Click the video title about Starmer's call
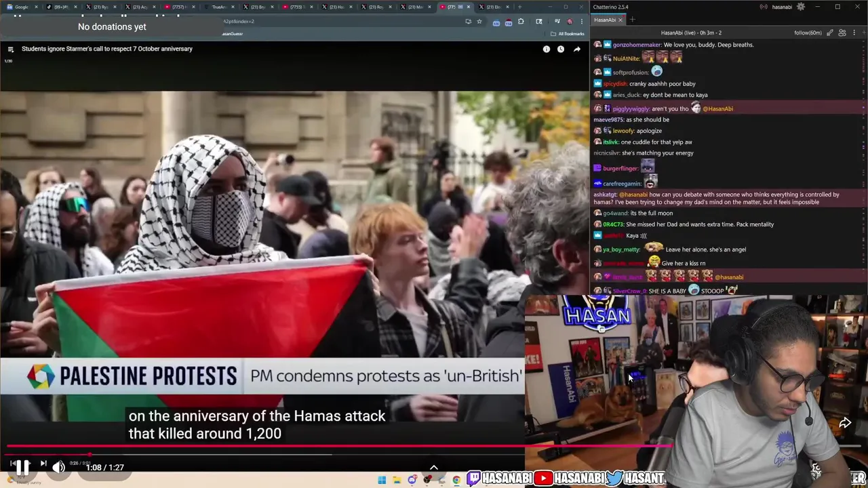Screen dimensions: 868x488 click(x=107, y=49)
